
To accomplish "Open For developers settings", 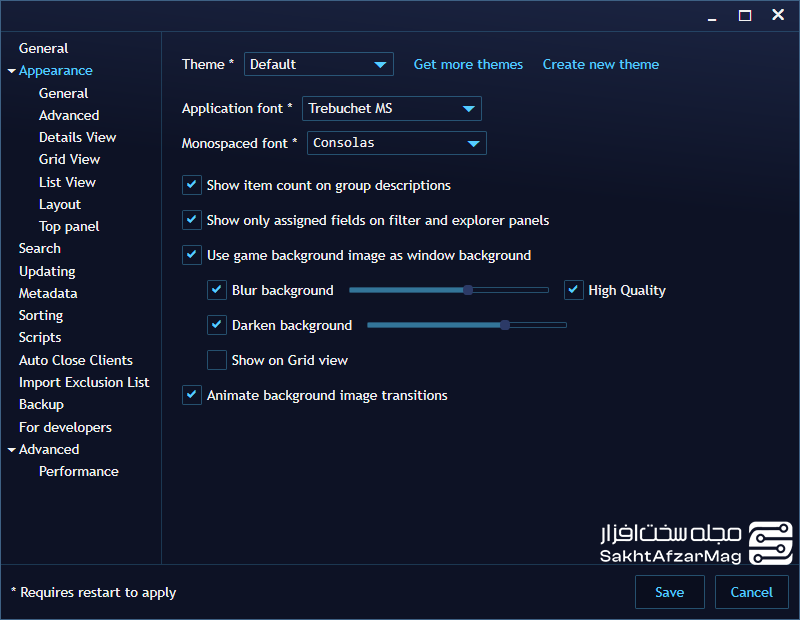I will (65, 427).
